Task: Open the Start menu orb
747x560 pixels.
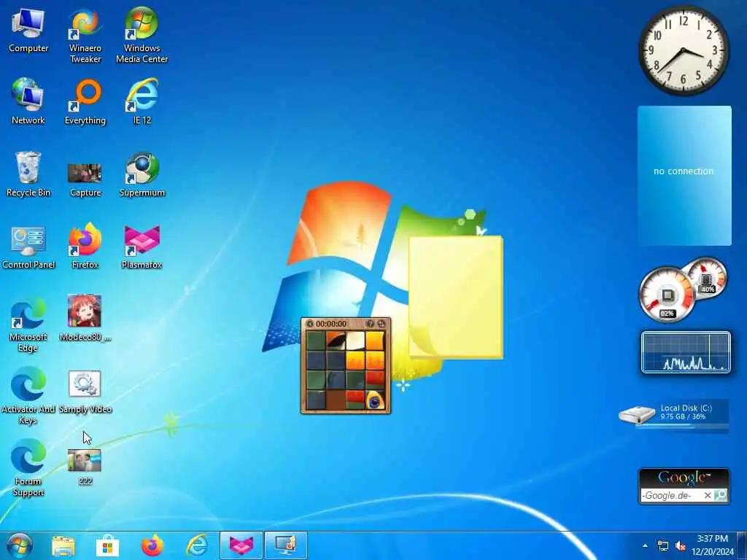Action: [19, 545]
